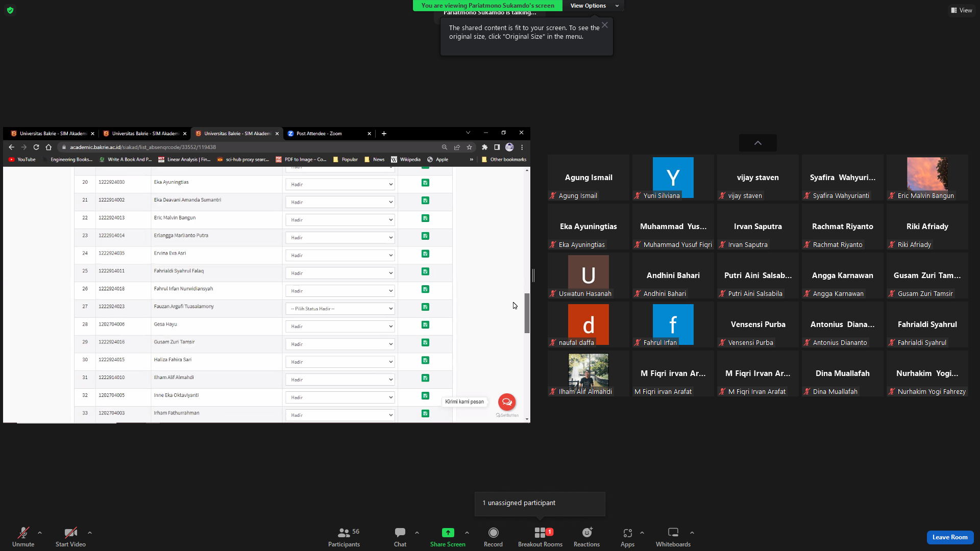Open attendance dropdown for Gusam Zuri Tamsir

(x=340, y=344)
